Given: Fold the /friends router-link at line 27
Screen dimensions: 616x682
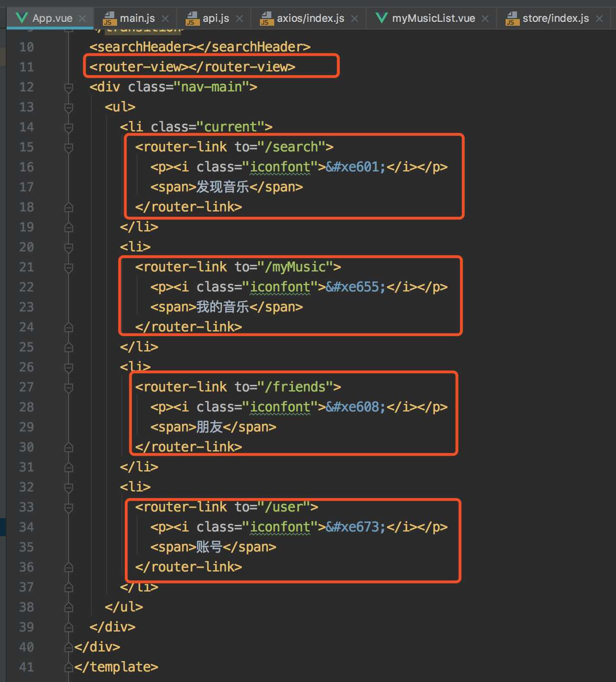Looking at the screenshot, I should pyautogui.click(x=69, y=388).
